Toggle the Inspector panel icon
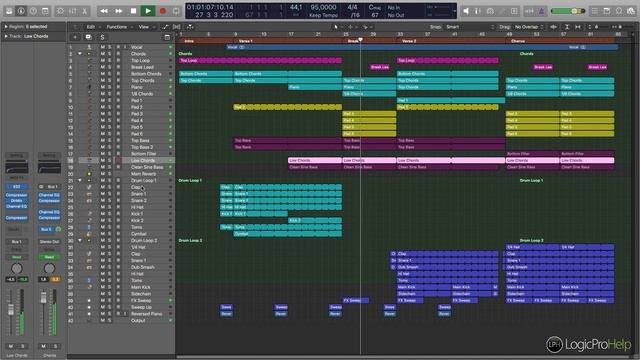The width and height of the screenshot is (640, 360). point(20,11)
